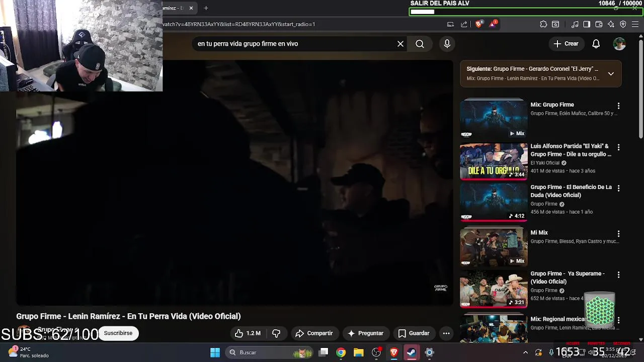Open the Mi Mix thumbnail

pos(494,247)
